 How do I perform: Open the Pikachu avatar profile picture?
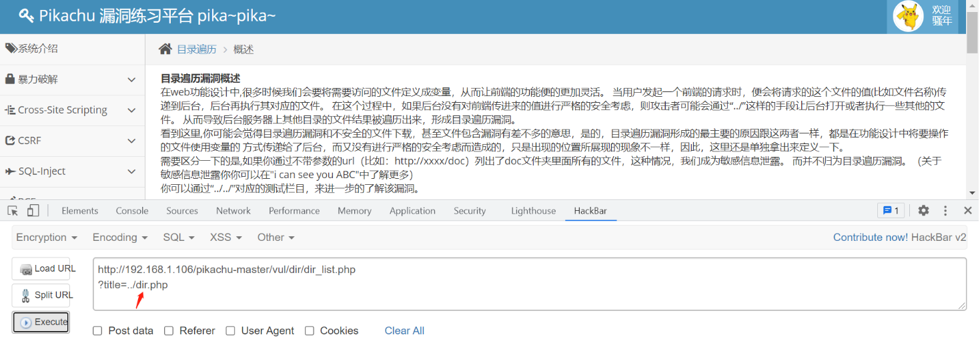(x=909, y=17)
